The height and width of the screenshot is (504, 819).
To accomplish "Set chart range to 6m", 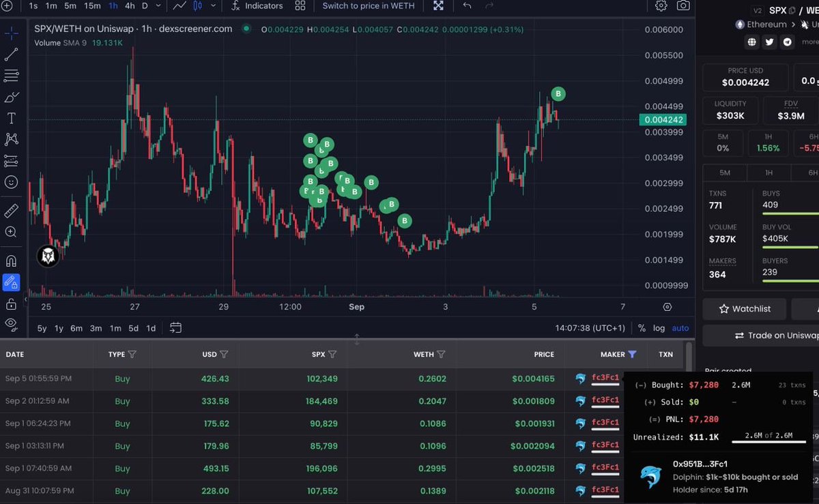I will [x=76, y=328].
